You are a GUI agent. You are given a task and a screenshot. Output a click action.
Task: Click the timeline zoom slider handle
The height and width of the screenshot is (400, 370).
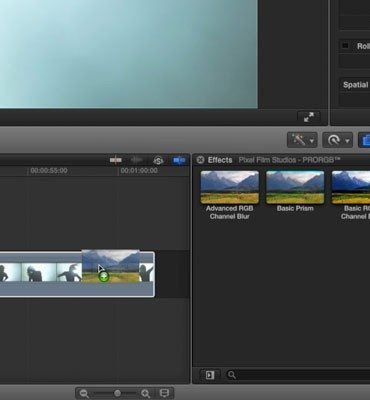pyautogui.click(x=117, y=393)
